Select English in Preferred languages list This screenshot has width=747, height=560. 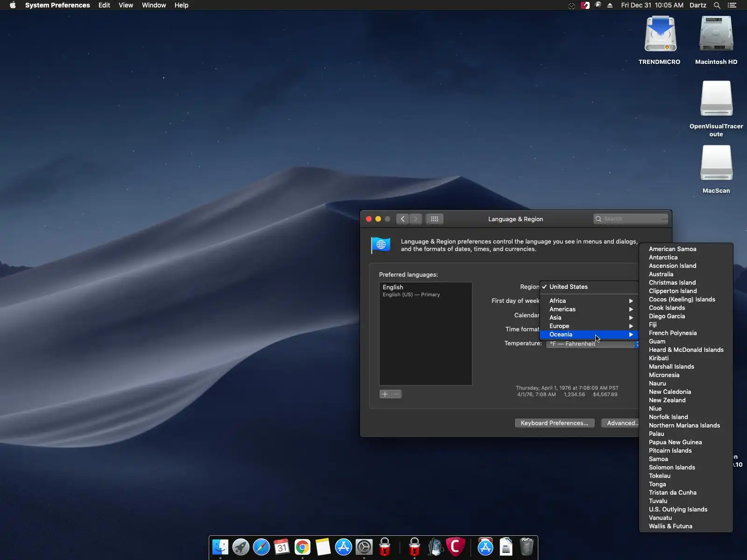tap(425, 290)
